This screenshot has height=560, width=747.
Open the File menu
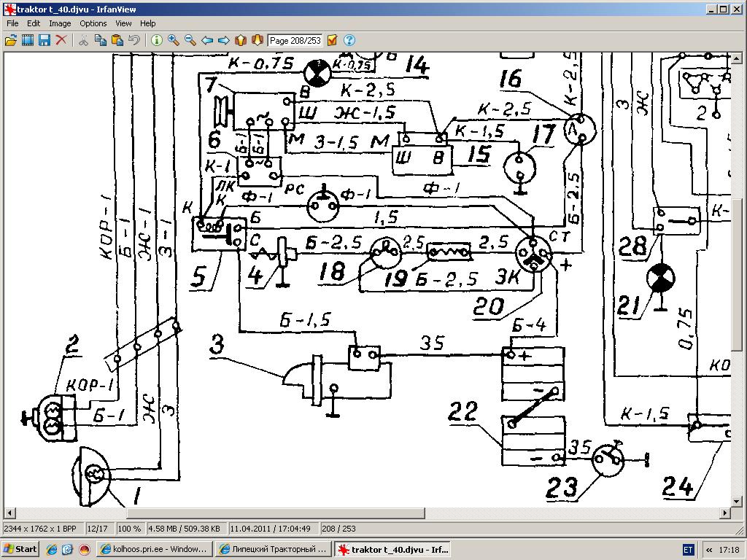(12, 23)
